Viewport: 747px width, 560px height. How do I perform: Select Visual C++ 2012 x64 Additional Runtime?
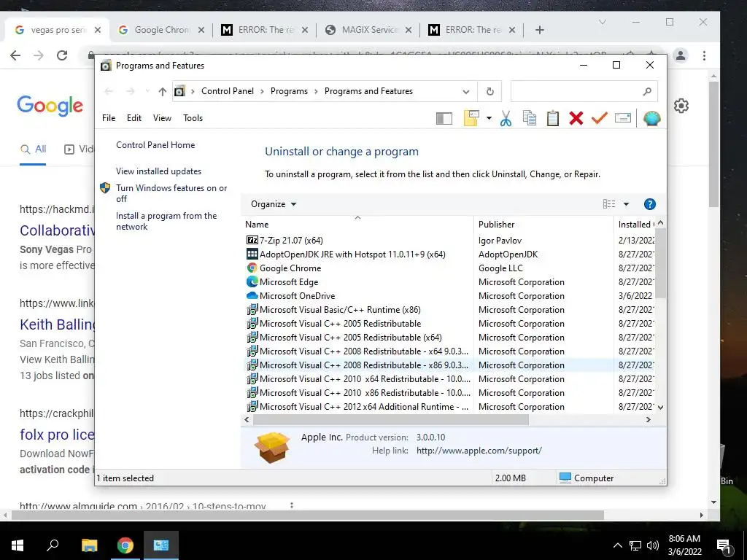pos(357,407)
